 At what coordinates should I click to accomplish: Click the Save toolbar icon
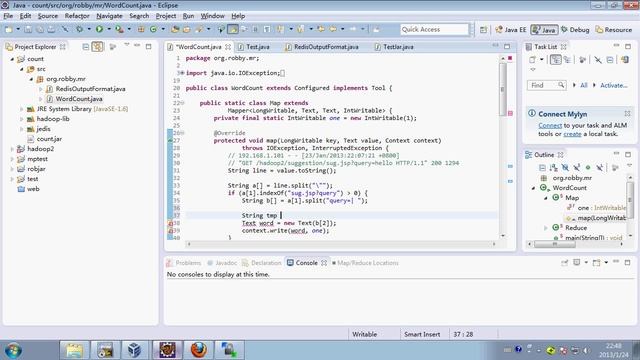tap(28, 29)
